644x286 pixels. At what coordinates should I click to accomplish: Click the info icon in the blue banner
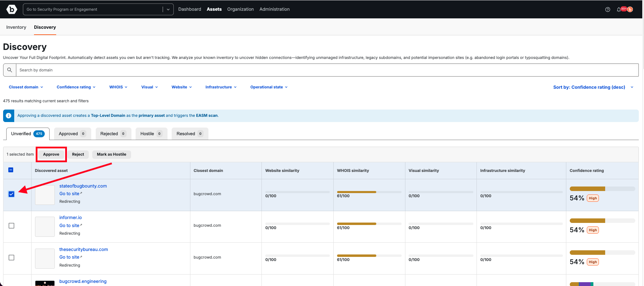(x=9, y=116)
